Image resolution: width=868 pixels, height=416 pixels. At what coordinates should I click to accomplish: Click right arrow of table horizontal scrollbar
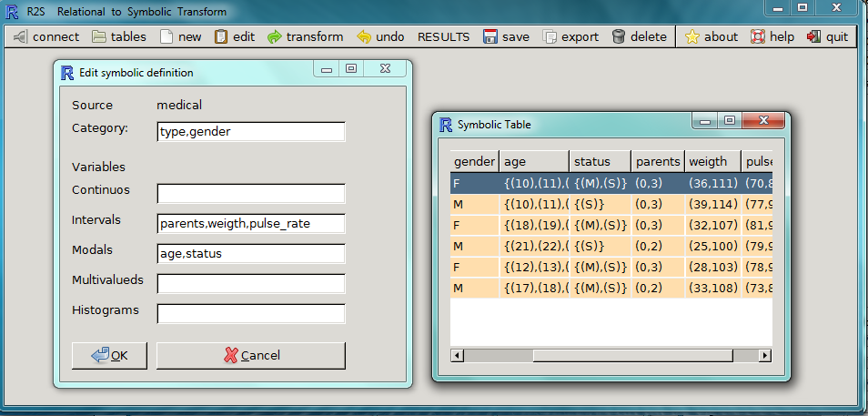pos(765,355)
